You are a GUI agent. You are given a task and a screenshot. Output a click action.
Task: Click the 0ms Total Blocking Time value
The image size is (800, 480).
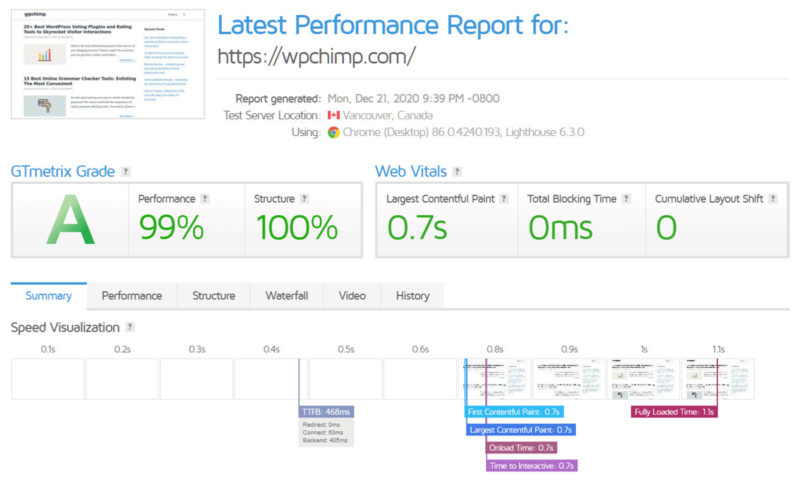[560, 228]
